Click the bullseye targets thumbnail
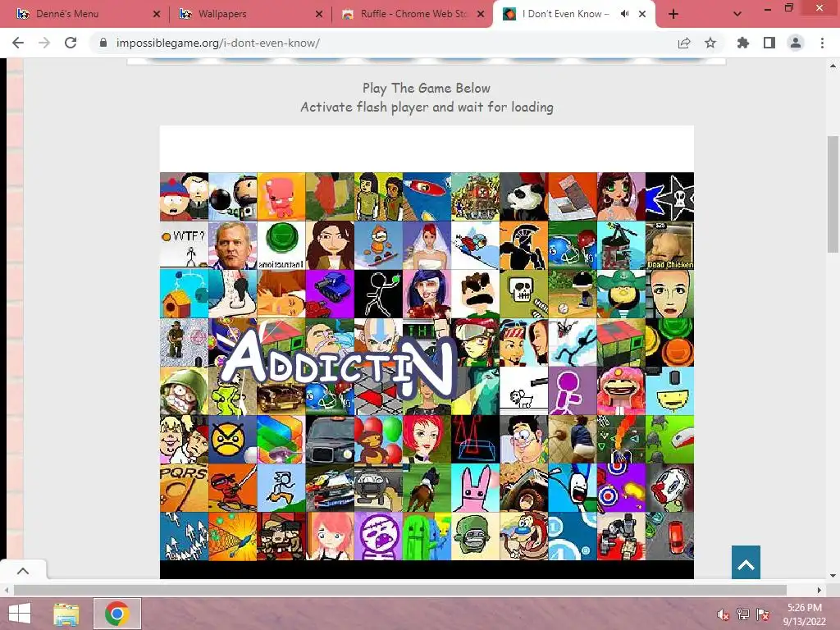840x630 pixels. 621,489
